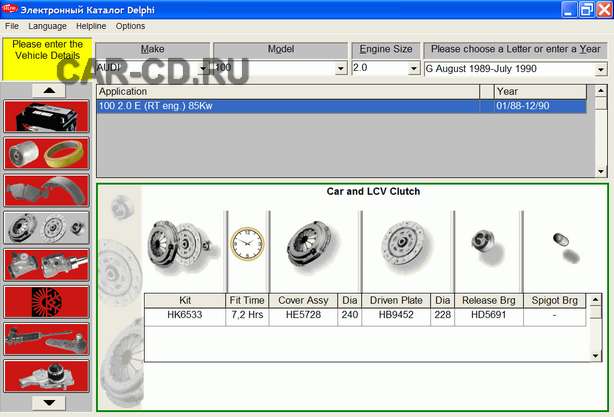Click the Model column header button
Viewport: 614px width, 417px height.
point(281,50)
